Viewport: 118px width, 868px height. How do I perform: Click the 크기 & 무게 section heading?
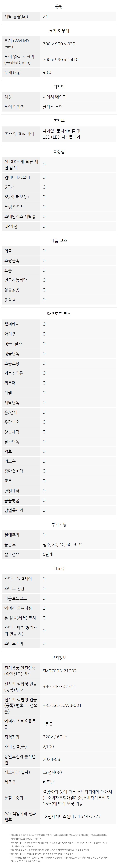pyautogui.click(x=59, y=31)
